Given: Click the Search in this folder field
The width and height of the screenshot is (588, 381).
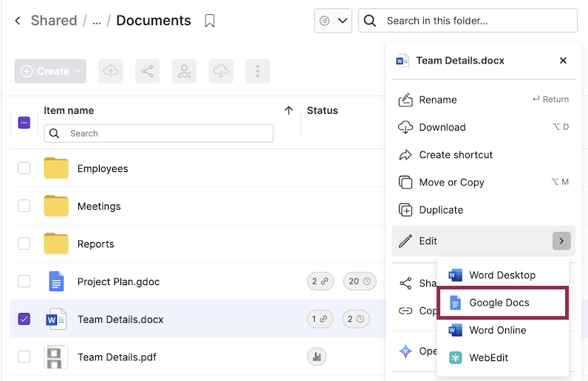Looking at the screenshot, I should pos(476,21).
